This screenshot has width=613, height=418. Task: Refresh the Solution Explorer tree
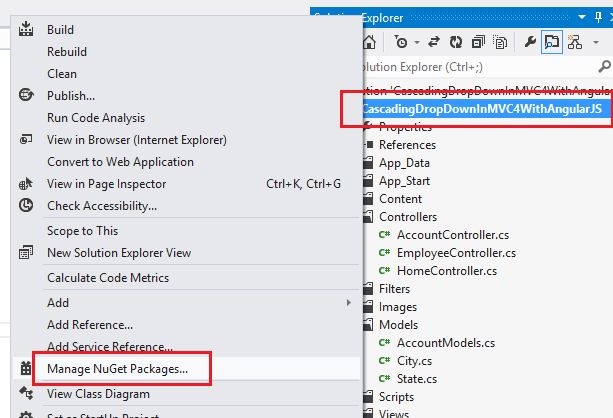(457, 43)
